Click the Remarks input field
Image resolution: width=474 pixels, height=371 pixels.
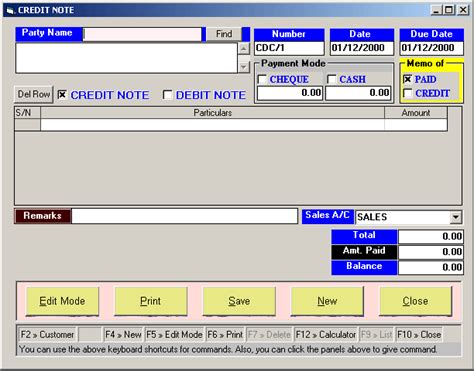coord(184,216)
